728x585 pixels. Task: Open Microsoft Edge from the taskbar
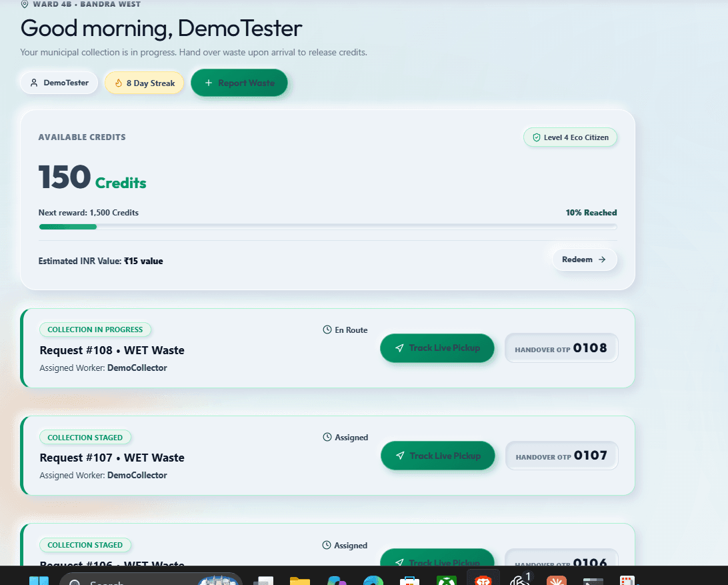(373, 580)
